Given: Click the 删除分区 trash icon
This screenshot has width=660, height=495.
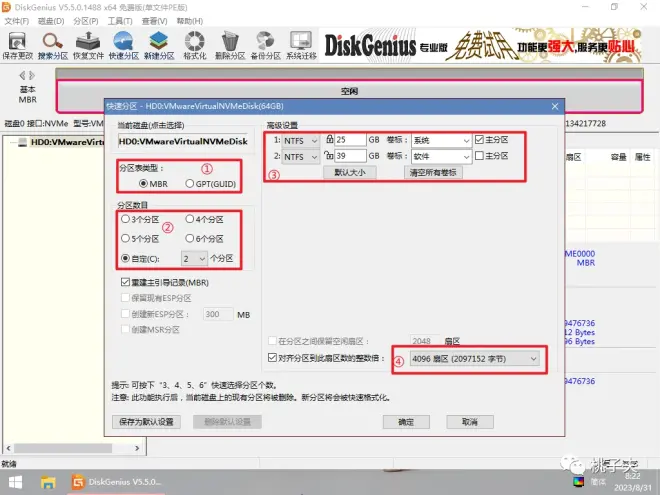Looking at the screenshot, I should point(230,45).
